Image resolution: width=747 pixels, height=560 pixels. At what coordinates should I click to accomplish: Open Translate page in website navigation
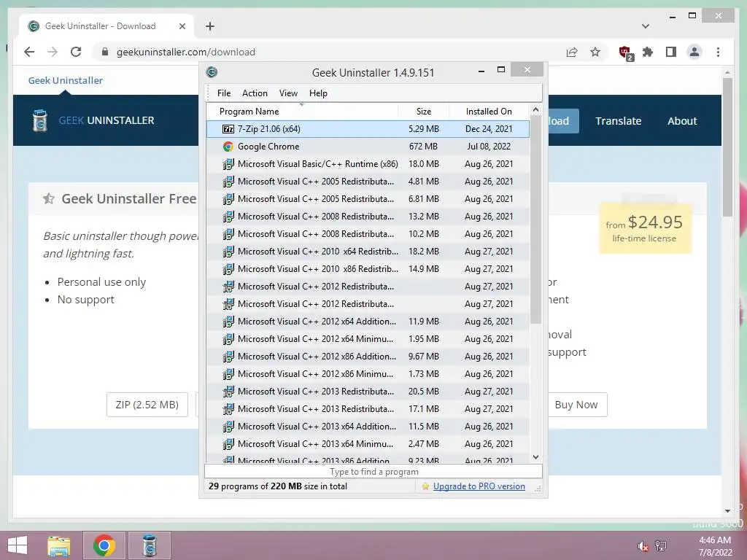(x=619, y=121)
